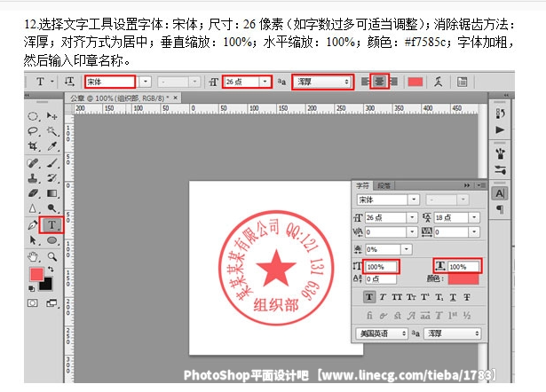Toggle Faux Bold in Character panel
The height and width of the screenshot is (392, 546).
click(369, 297)
